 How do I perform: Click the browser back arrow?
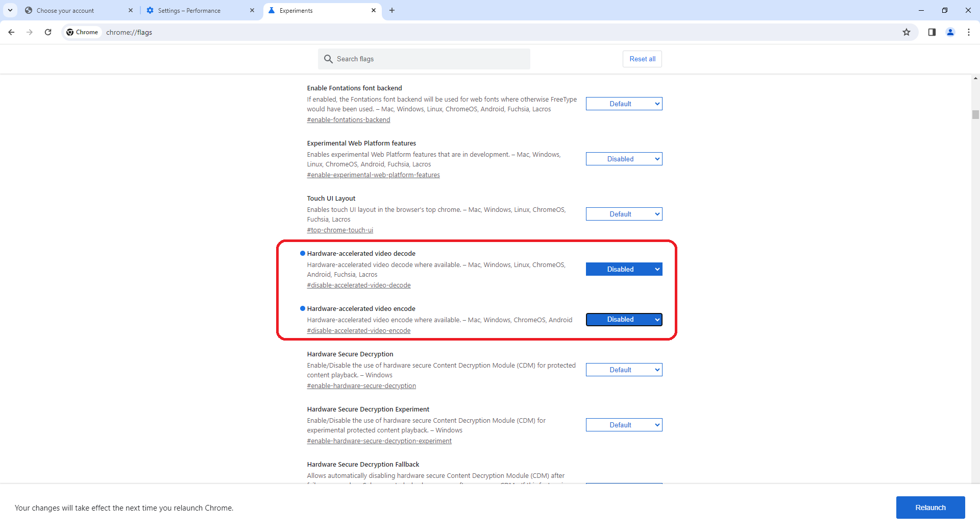(11, 32)
